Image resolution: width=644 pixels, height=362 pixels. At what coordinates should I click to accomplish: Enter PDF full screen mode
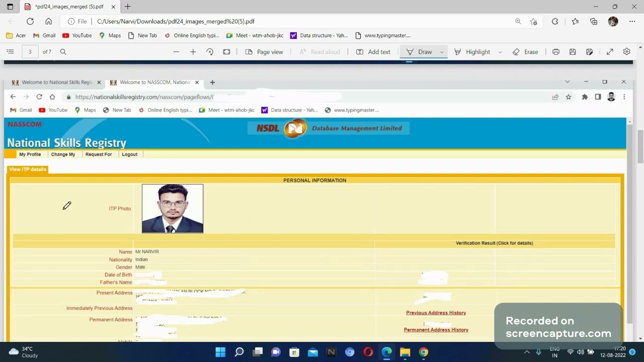click(x=610, y=52)
